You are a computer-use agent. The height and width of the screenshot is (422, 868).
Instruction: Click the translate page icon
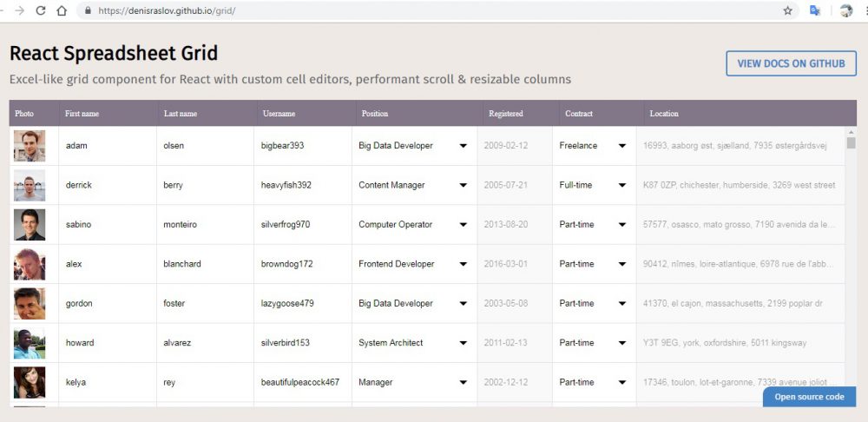tap(815, 11)
